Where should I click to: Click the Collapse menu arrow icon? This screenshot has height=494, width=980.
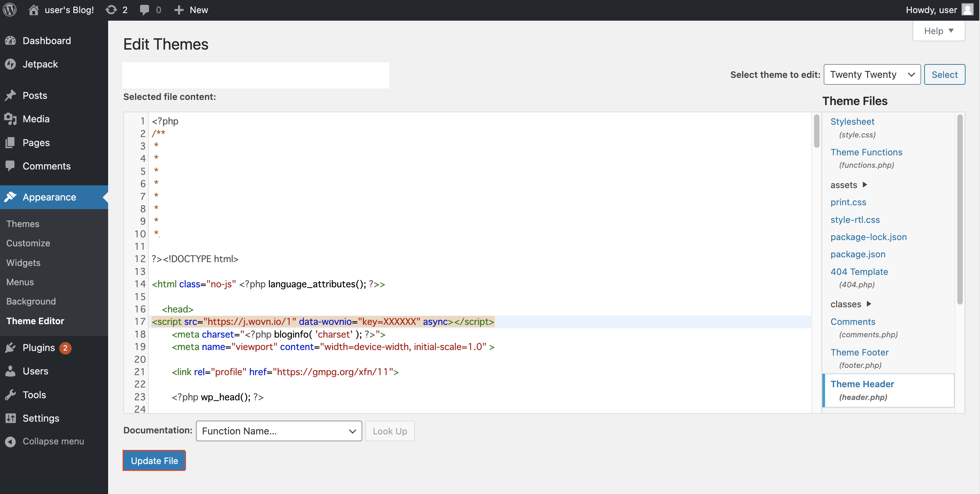(x=11, y=442)
